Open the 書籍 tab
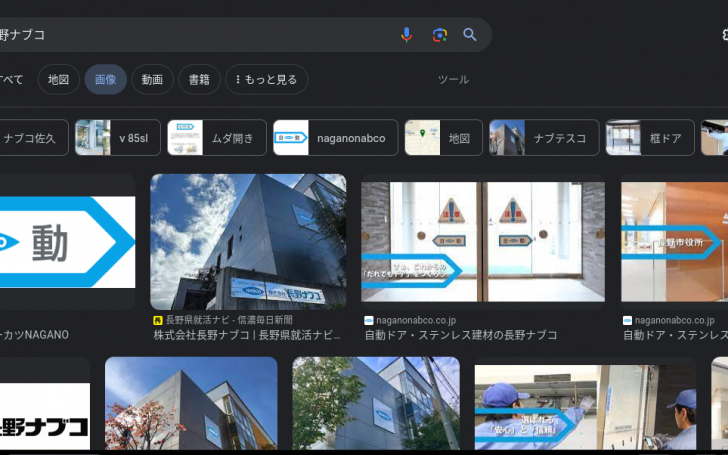 tap(199, 79)
